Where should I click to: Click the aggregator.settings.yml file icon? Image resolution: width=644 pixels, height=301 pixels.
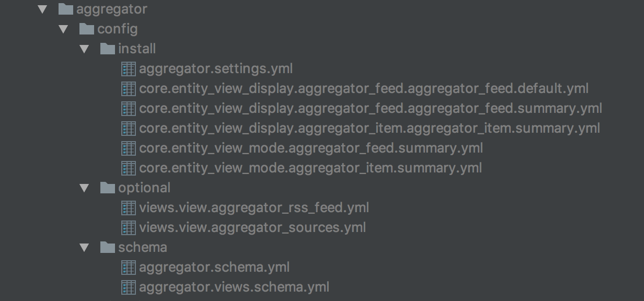(128, 68)
